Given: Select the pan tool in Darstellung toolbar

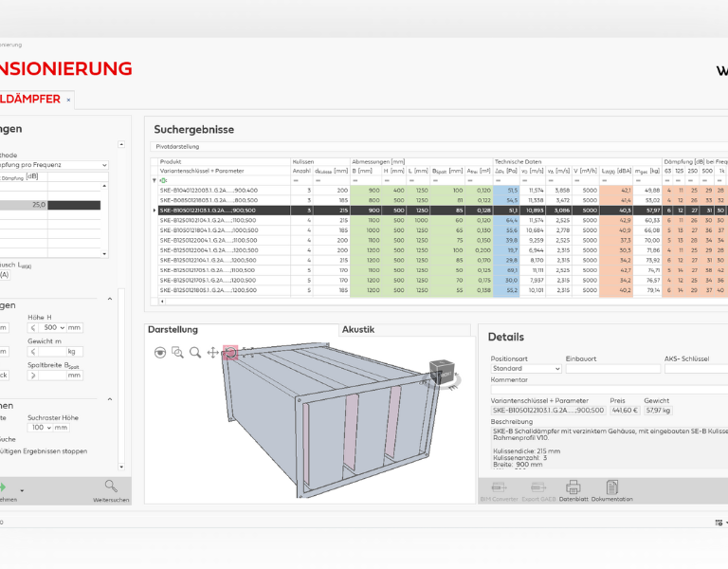Looking at the screenshot, I should 212,352.
